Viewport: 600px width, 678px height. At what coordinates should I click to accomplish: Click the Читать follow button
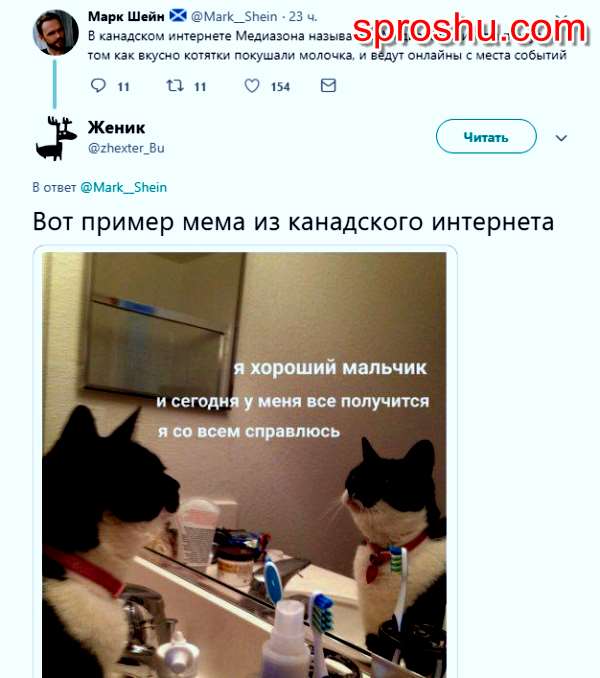click(x=486, y=136)
